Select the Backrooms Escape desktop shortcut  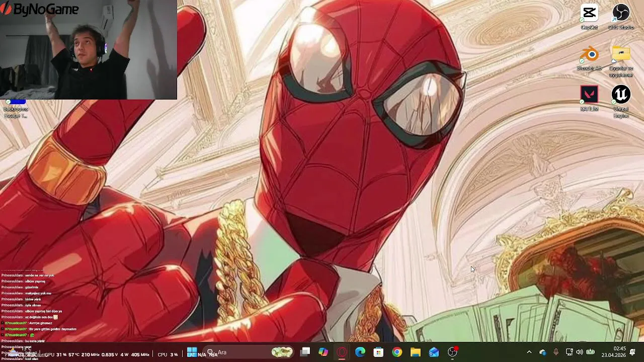pyautogui.click(x=15, y=109)
